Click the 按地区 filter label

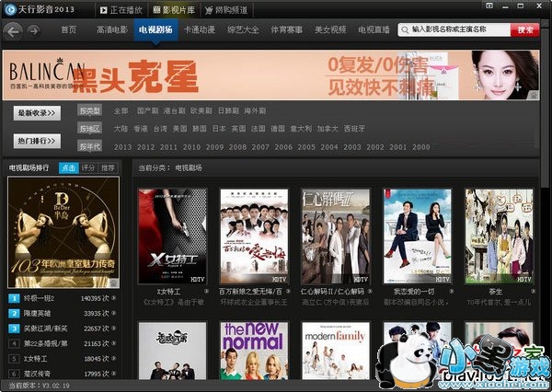click(90, 129)
